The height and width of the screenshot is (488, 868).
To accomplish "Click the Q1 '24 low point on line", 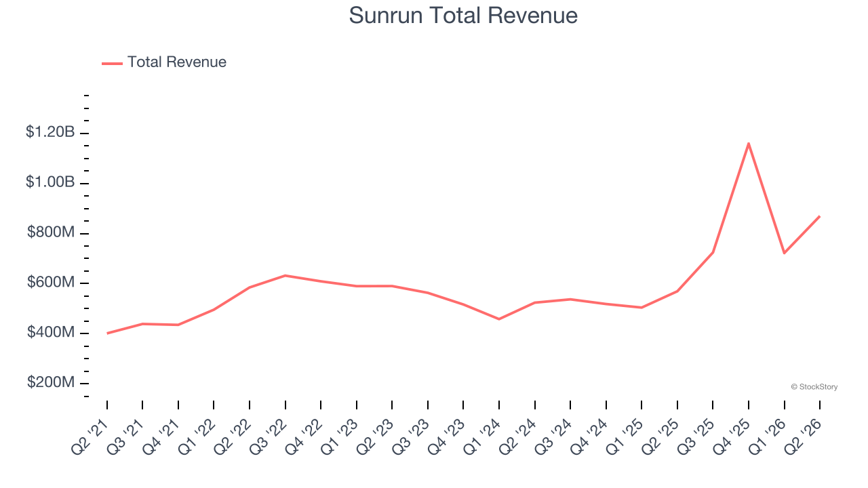I will coord(499,319).
